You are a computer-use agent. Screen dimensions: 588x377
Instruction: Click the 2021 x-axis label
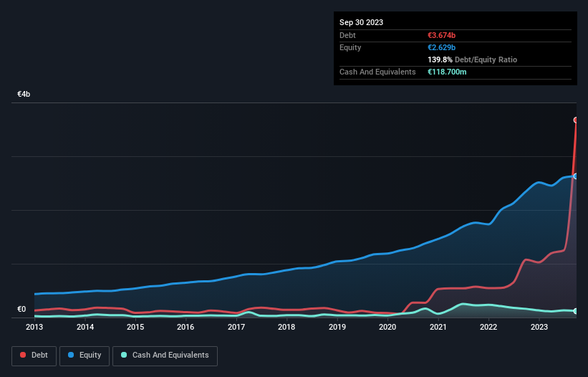(x=438, y=327)
